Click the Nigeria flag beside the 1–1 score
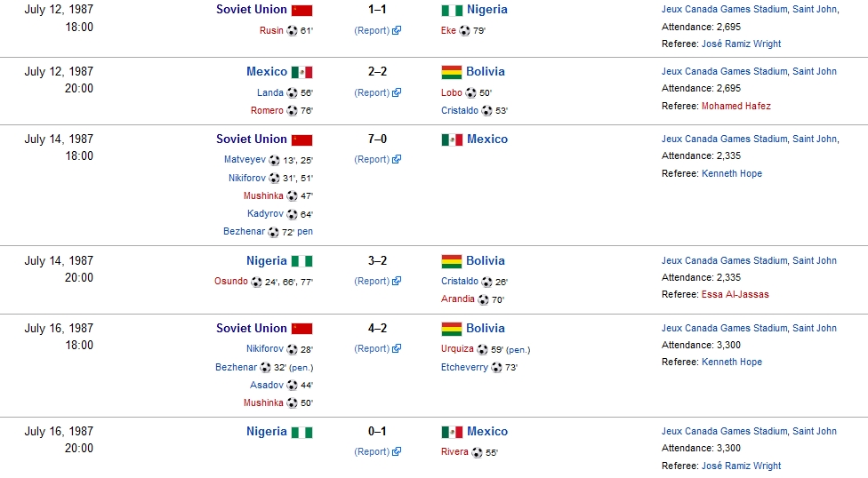The image size is (868, 478). (x=452, y=10)
